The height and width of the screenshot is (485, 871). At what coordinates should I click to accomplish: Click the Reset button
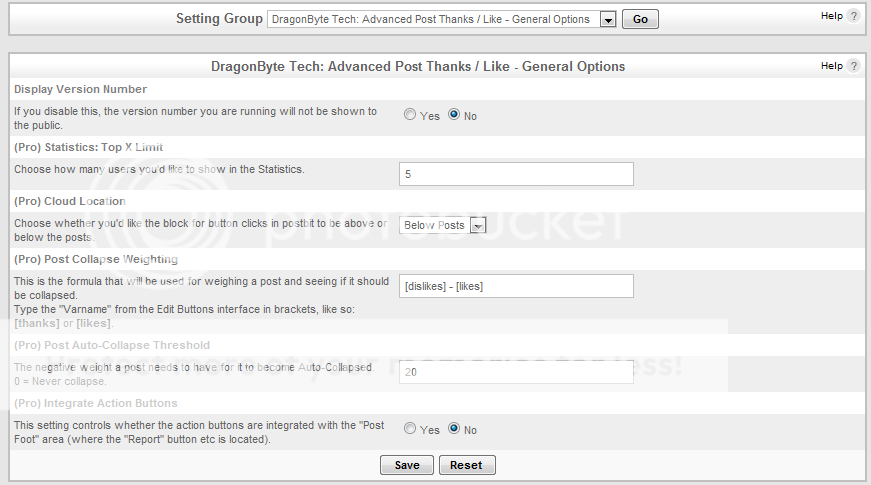coord(467,465)
